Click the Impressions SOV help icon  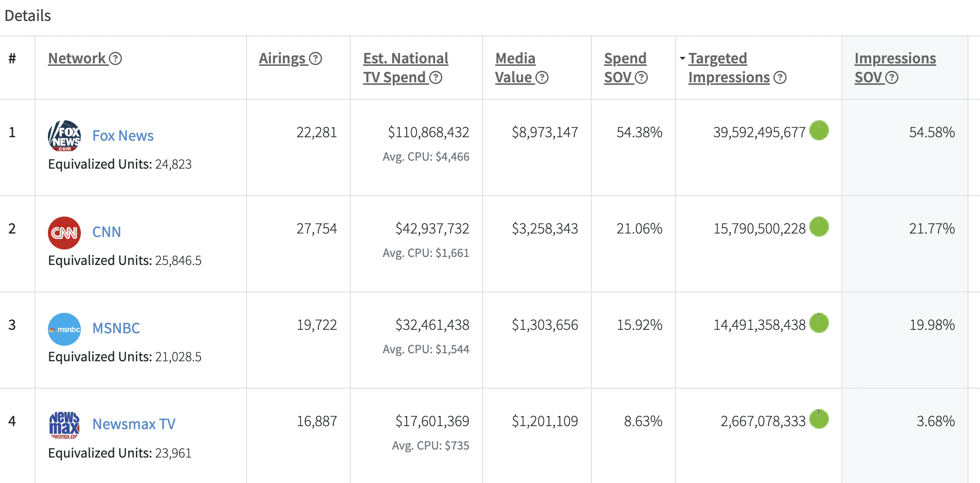coord(892,78)
